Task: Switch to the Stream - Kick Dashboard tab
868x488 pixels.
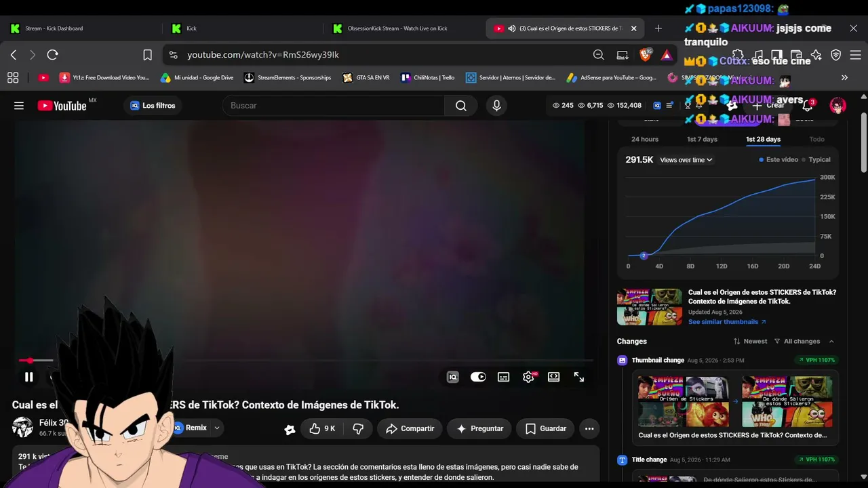Action: coord(82,28)
